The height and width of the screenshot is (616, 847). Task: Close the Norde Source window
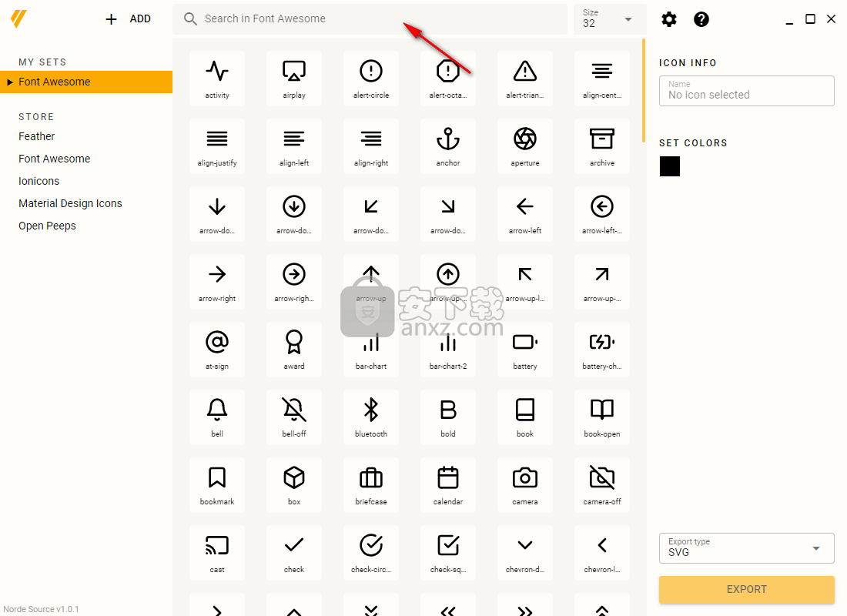pyautogui.click(x=832, y=19)
